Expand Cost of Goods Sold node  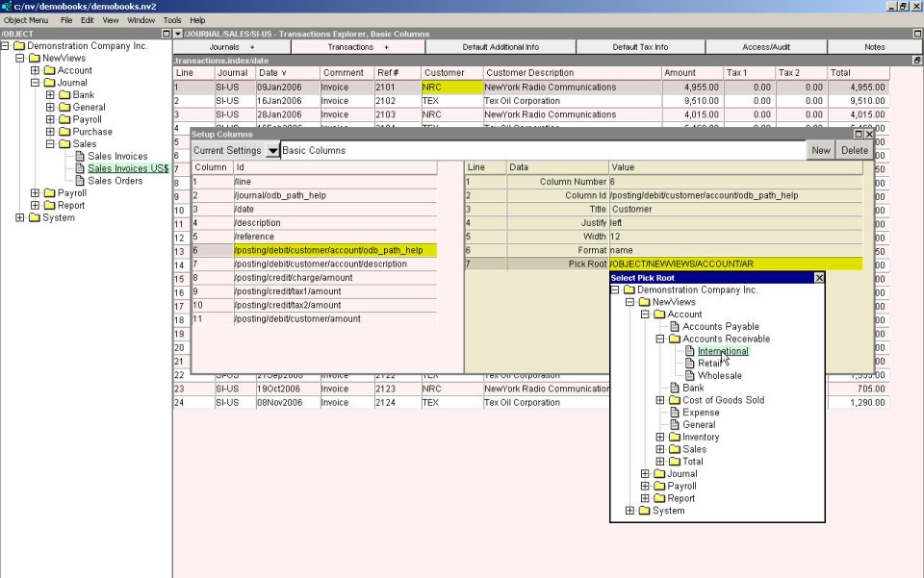pyautogui.click(x=660, y=400)
